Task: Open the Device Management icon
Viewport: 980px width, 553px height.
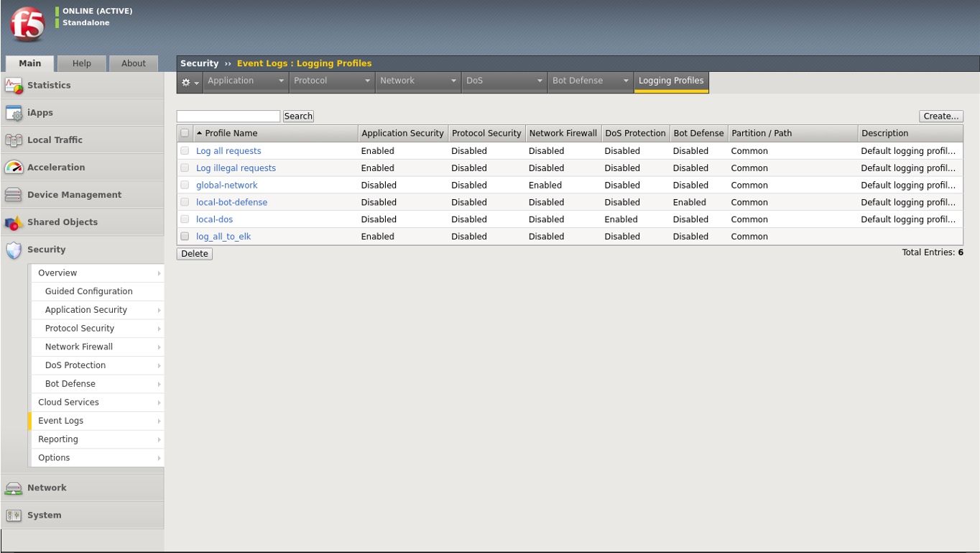Action: 14,195
